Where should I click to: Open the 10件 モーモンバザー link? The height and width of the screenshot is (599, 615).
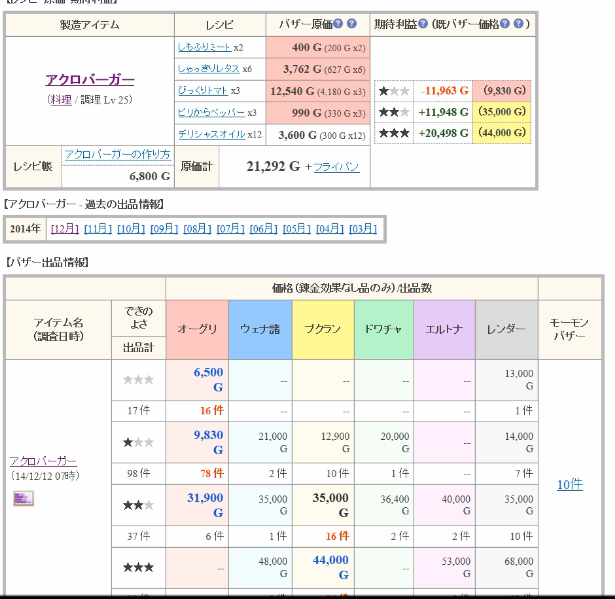[570, 485]
